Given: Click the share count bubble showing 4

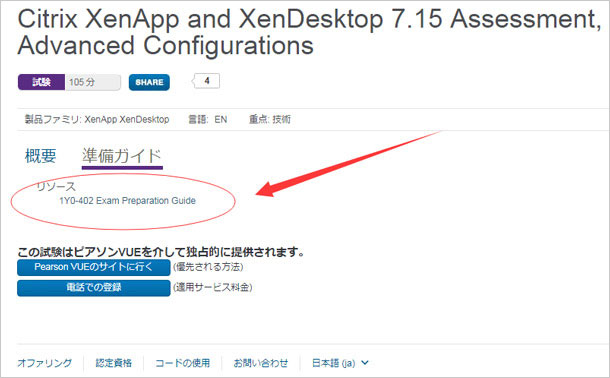Looking at the screenshot, I should 207,81.
